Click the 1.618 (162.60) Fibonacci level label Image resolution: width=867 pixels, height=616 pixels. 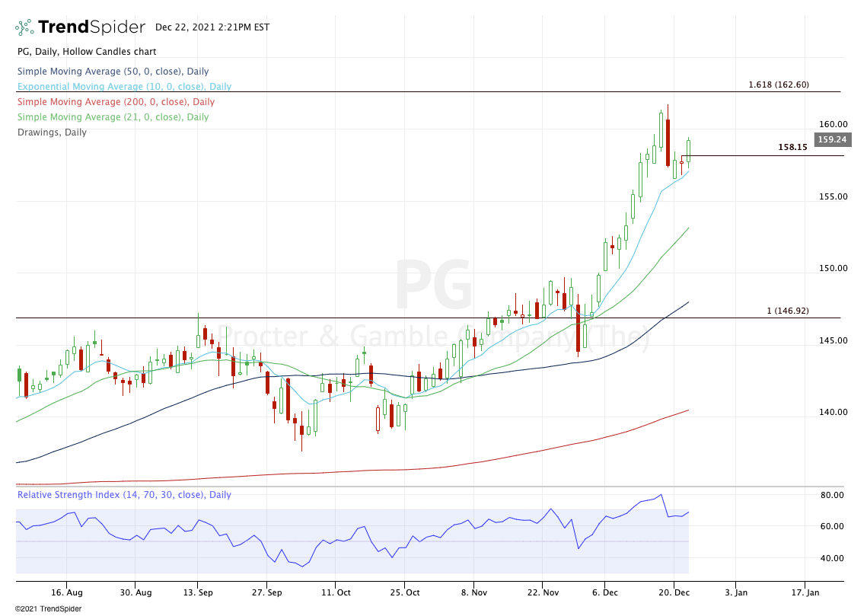point(779,85)
